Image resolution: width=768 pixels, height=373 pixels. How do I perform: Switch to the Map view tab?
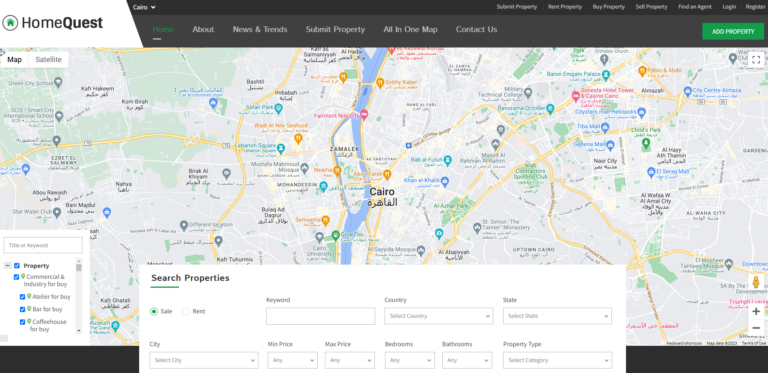point(15,60)
